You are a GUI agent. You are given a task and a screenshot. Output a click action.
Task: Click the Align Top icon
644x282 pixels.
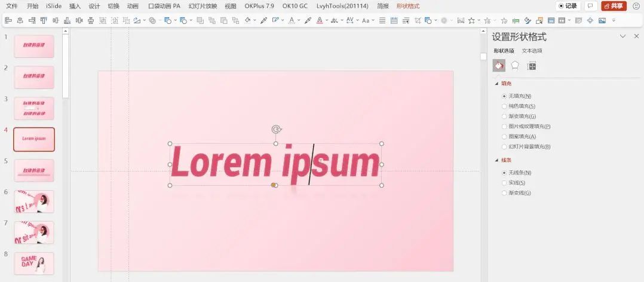44,20
